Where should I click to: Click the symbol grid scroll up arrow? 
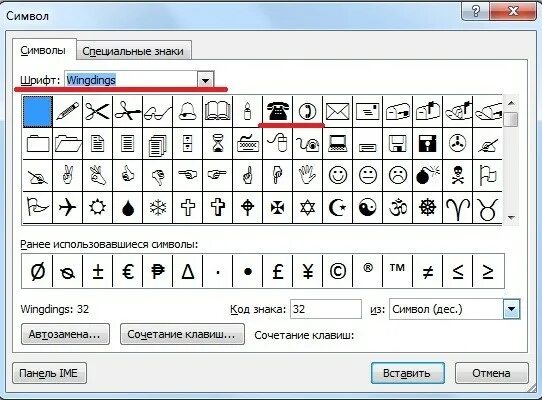pos(511,103)
